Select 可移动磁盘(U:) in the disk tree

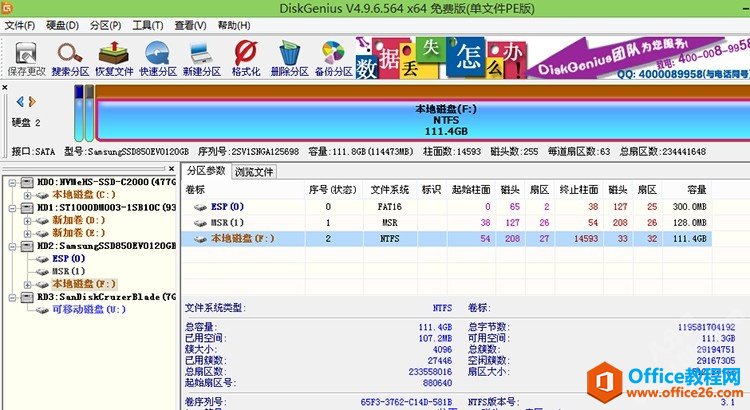[89, 309]
